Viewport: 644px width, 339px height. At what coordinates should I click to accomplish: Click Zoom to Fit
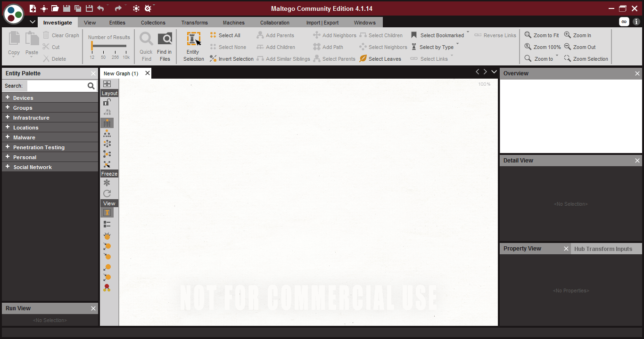point(542,35)
